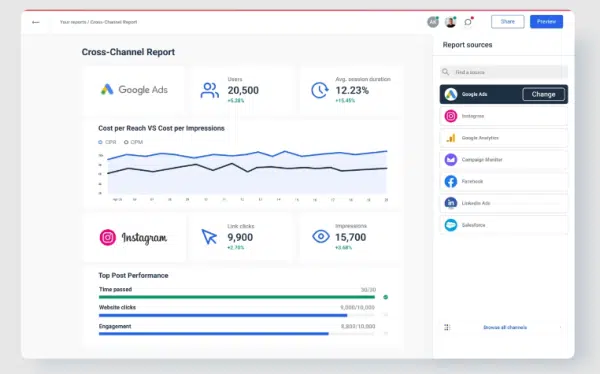Screen dimensions: 600x374
Task: Click the Impressions eye icon
Action: tap(321, 237)
